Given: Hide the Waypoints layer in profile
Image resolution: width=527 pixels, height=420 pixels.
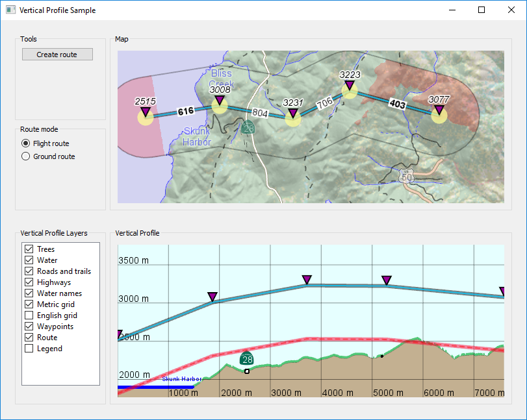Looking at the screenshot, I should (29, 327).
